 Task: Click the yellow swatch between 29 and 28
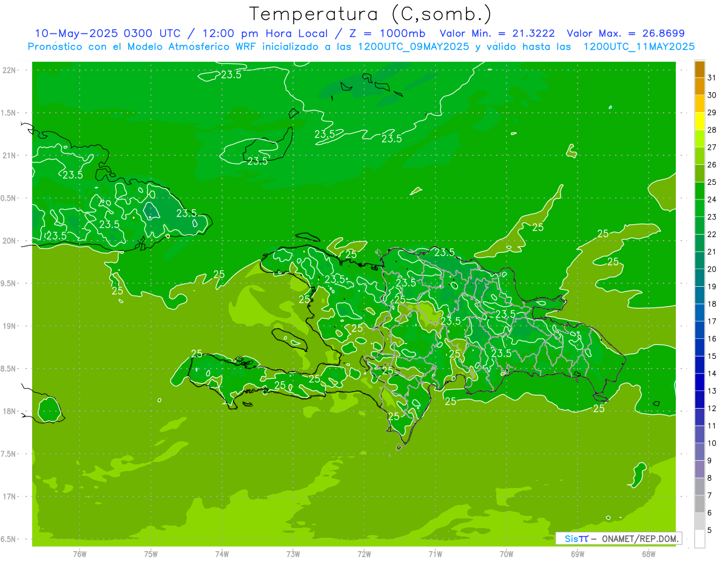coord(699,121)
